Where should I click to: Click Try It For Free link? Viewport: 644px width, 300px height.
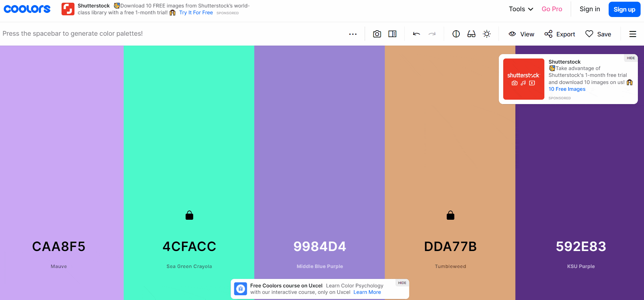[196, 13]
